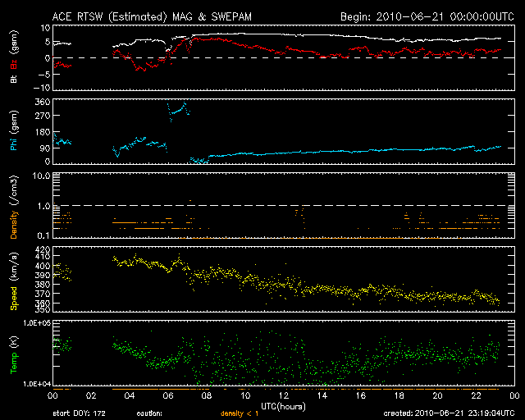Screen dimensions: 525x420
Task: Click the orange density < 1 caution text
Action: click(x=240, y=413)
